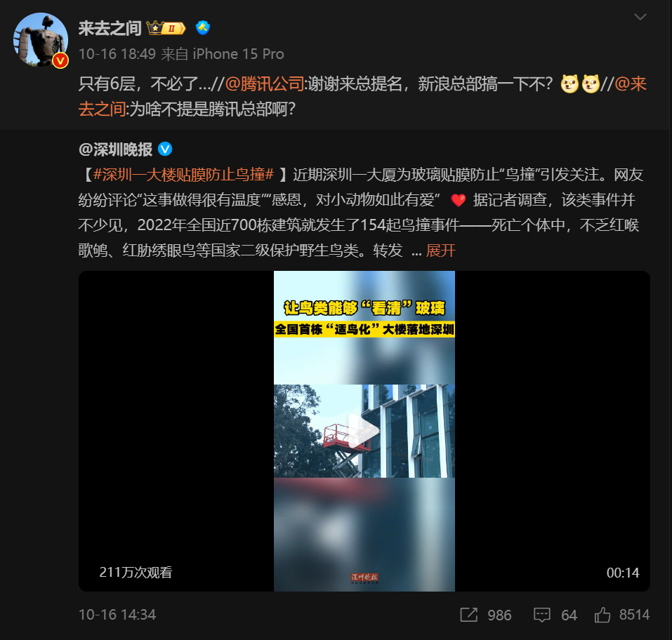Open the @深圳晚报 original author link
The width and height of the screenshot is (672, 640).
tap(115, 149)
